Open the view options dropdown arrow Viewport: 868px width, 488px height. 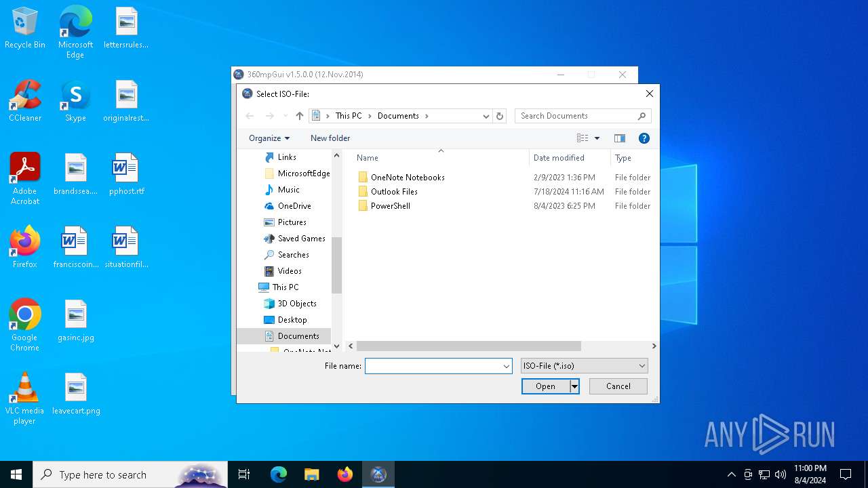click(x=597, y=138)
